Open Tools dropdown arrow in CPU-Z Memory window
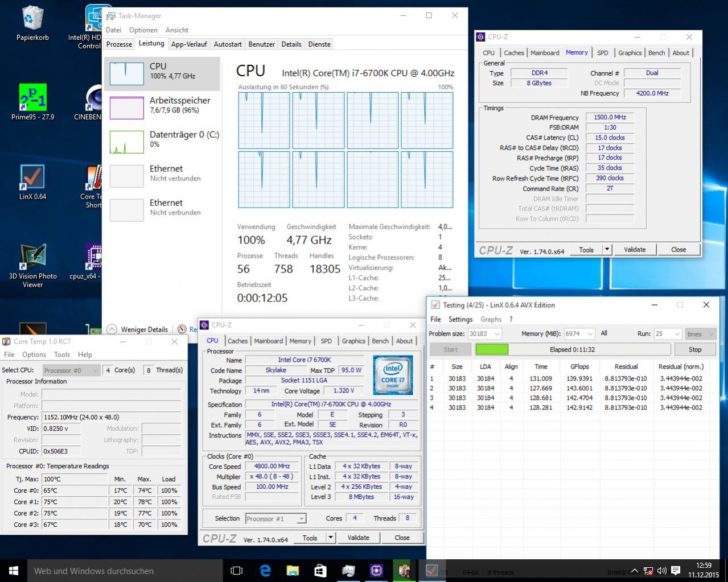Image resolution: width=728 pixels, height=582 pixels. [x=607, y=250]
